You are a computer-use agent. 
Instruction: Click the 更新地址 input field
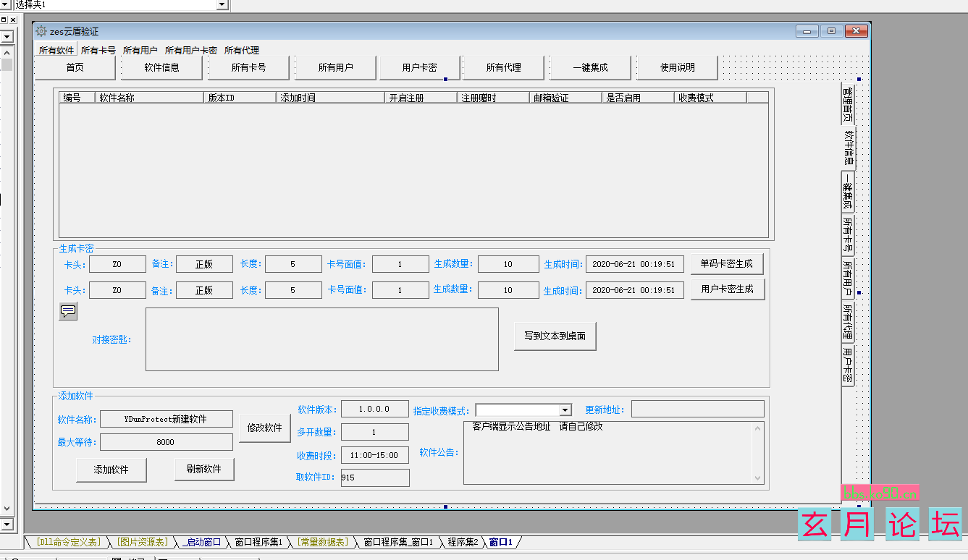[698, 410]
